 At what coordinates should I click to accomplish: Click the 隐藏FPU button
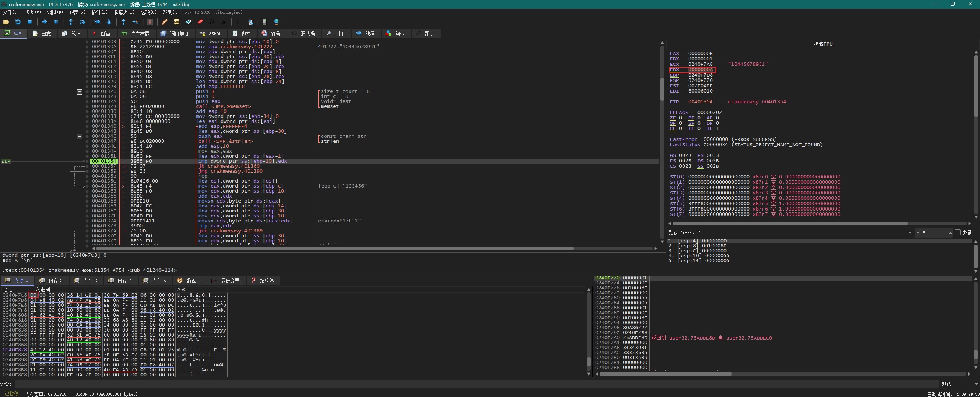pos(823,44)
